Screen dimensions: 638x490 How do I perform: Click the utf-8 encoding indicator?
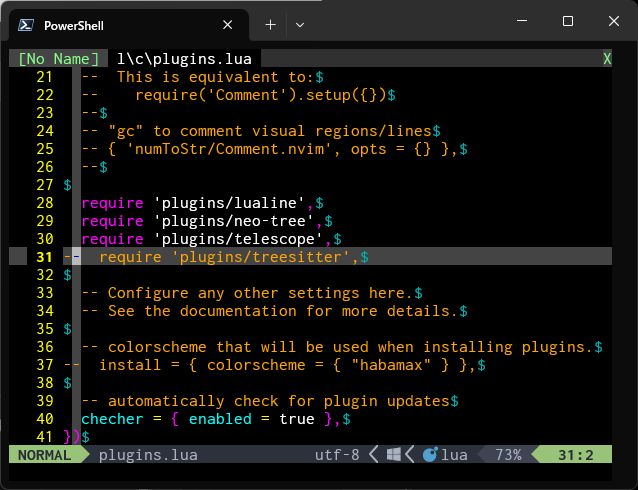(337, 455)
